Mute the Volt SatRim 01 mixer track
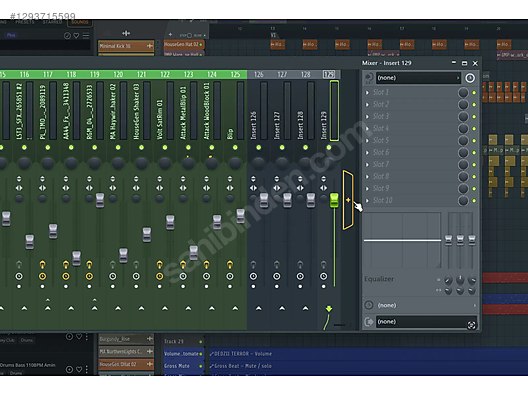528x396 pixels. click(x=165, y=147)
